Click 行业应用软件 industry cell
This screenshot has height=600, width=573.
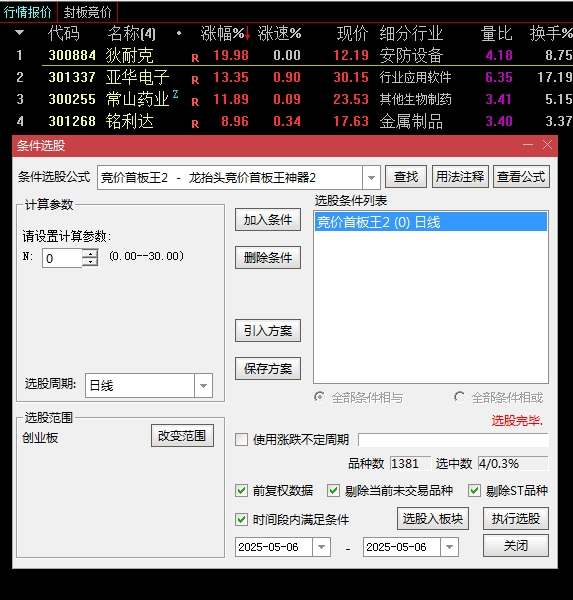(x=415, y=77)
